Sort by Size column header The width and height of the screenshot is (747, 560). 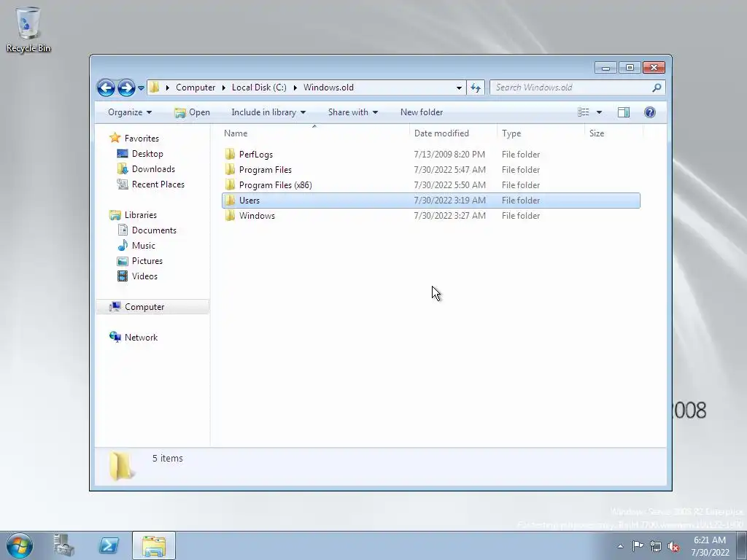click(614, 133)
